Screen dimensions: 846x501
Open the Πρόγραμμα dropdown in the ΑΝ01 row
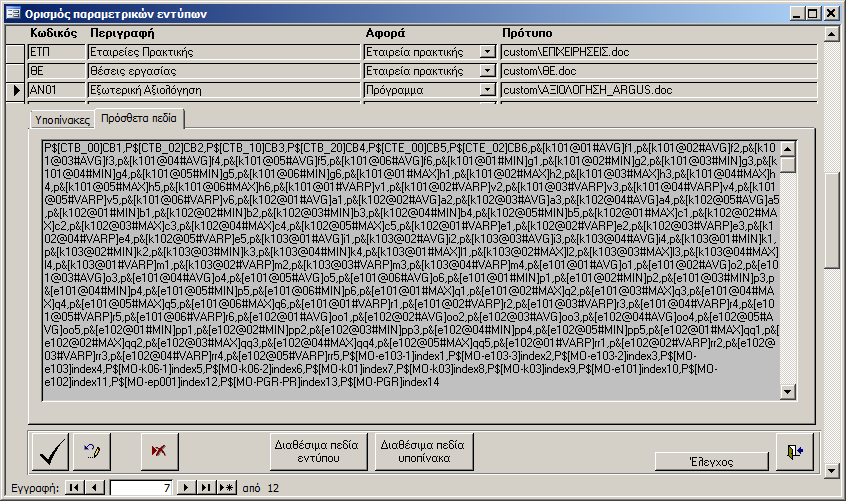487,91
